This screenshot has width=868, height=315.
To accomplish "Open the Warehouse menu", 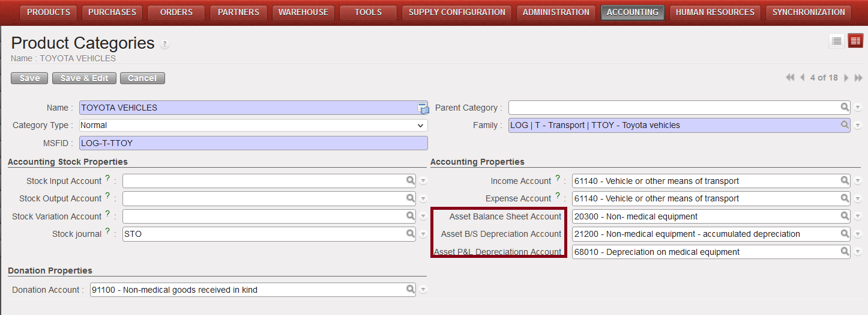I will point(303,12).
